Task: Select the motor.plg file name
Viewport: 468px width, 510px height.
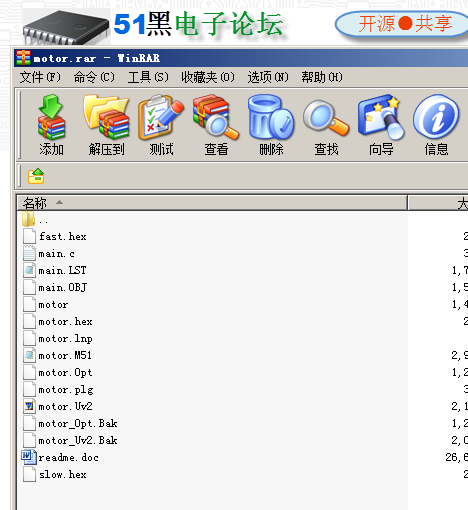Action: click(x=66, y=390)
